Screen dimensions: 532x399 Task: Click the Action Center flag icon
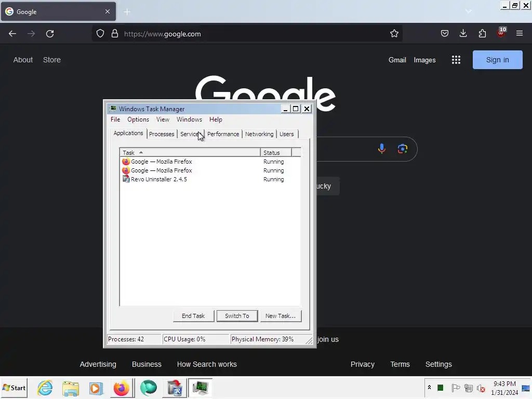[x=456, y=388]
